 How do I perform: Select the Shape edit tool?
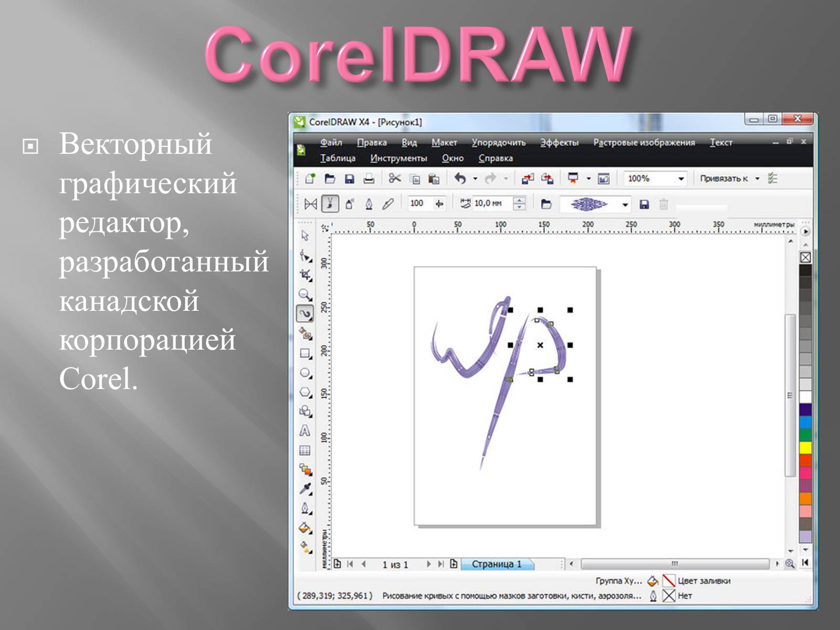pyautogui.click(x=305, y=256)
